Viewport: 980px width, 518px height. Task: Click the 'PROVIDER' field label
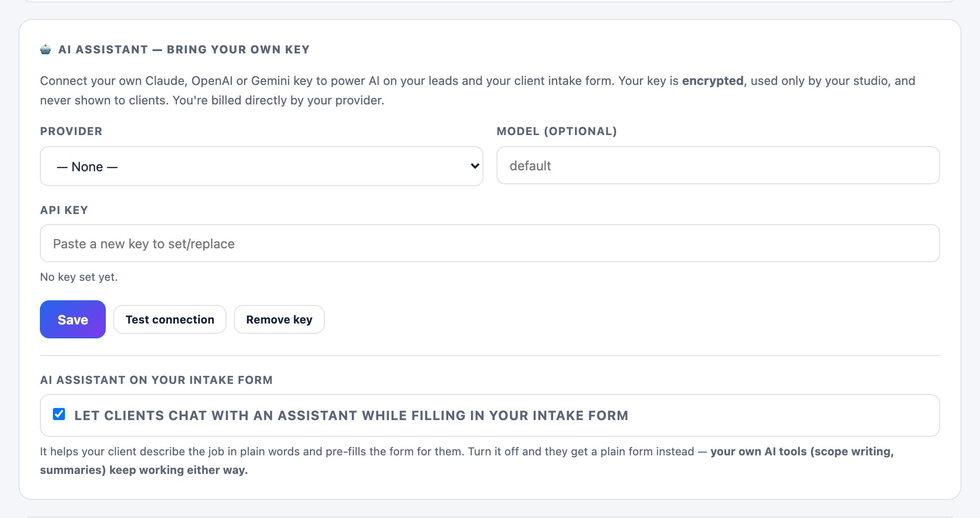71,131
